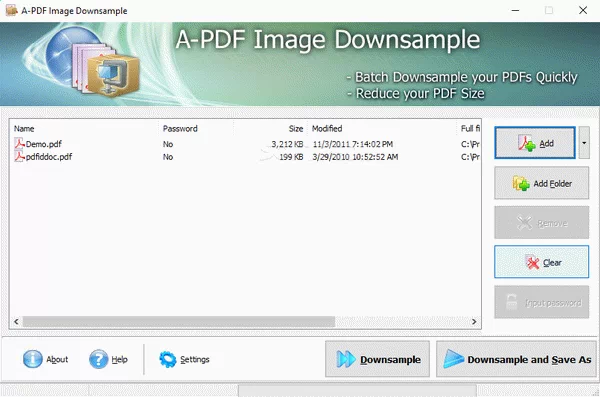Click the 11/3/2011 7:14:02 PM date cell
This screenshot has width=600, height=397.
pos(353,144)
